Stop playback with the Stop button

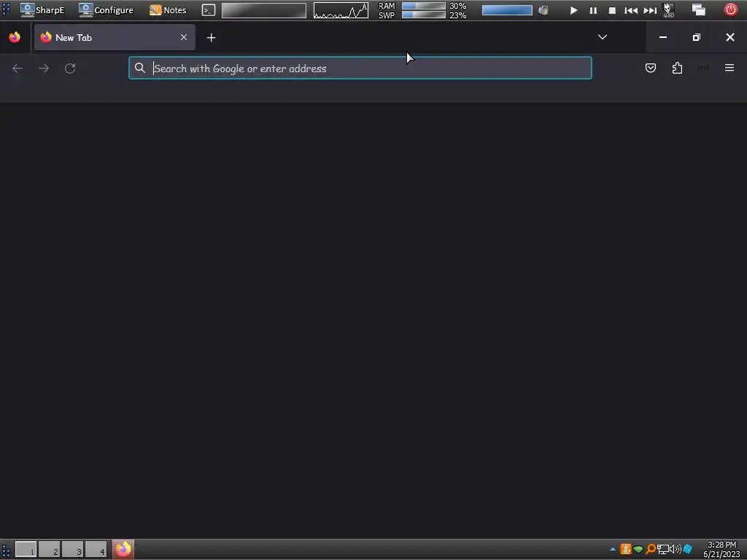click(612, 10)
